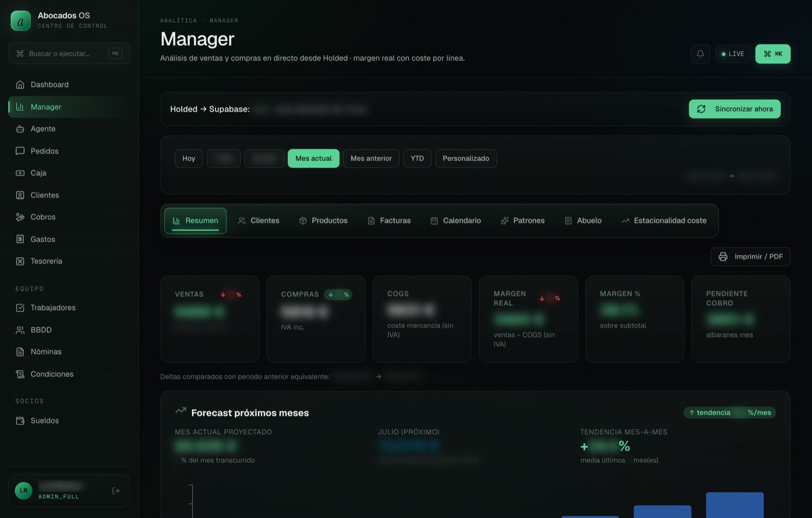Click the Manager bar-chart icon in sidebar
Viewport: 812px width, 518px height.
(20, 107)
